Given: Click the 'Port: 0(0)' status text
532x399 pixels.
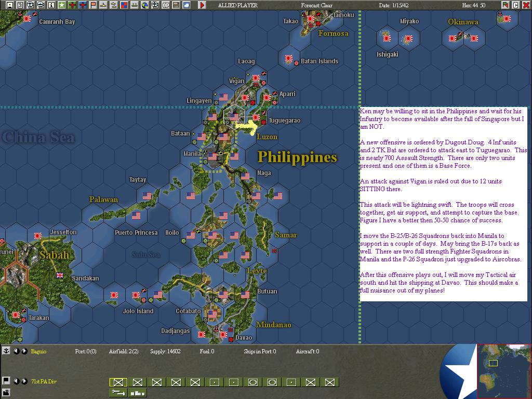Looking at the screenshot, I should click(86, 351).
